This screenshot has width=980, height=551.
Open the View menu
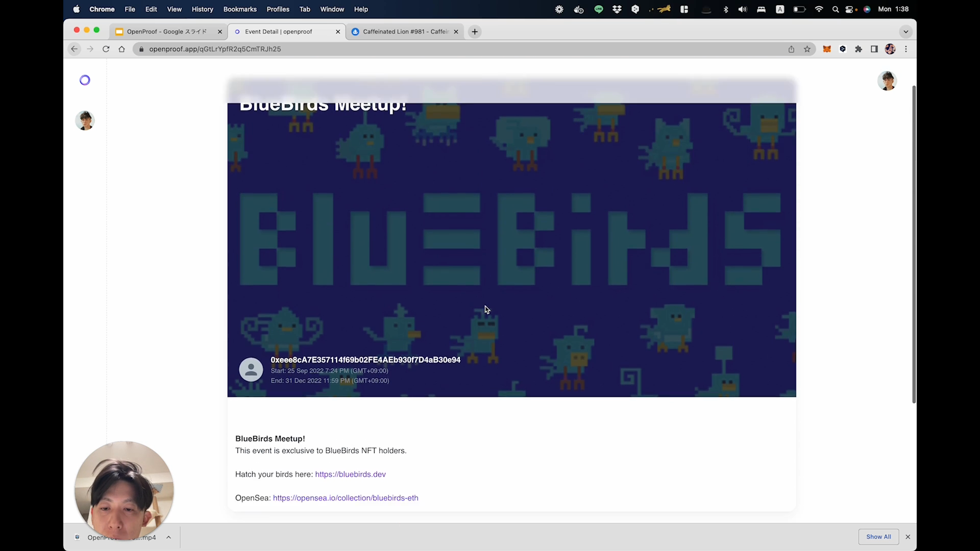(x=174, y=9)
